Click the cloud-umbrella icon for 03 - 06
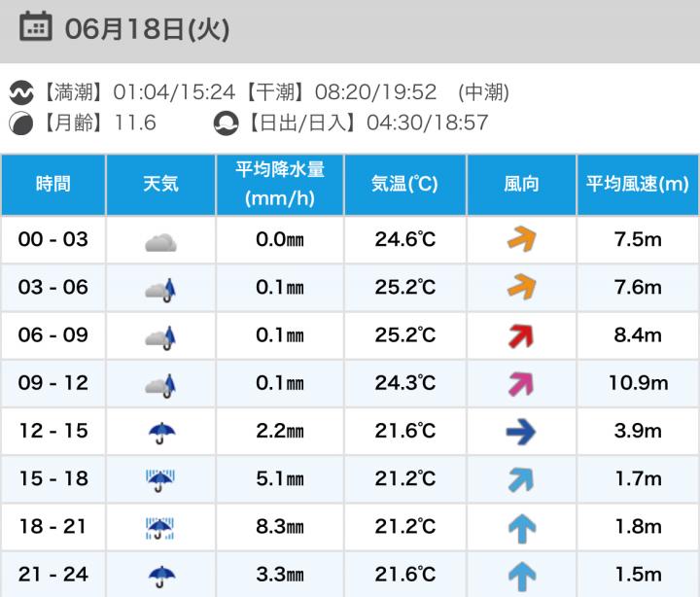Image resolution: width=700 pixels, height=597 pixels. tap(161, 288)
